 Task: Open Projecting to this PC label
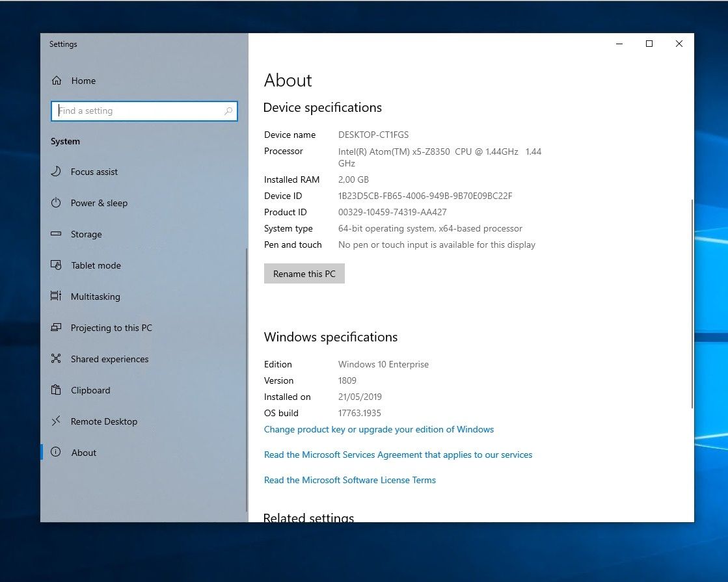click(x=111, y=328)
